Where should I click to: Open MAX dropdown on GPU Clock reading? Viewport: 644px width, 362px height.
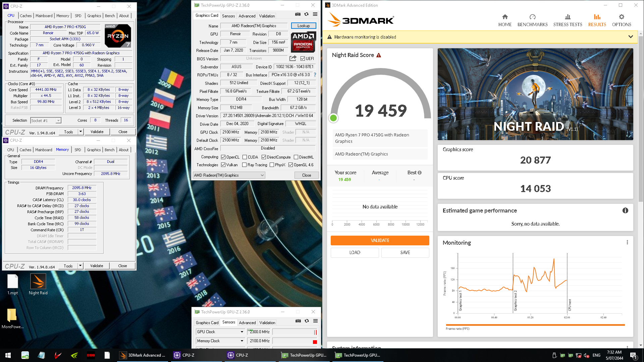tap(250, 330)
